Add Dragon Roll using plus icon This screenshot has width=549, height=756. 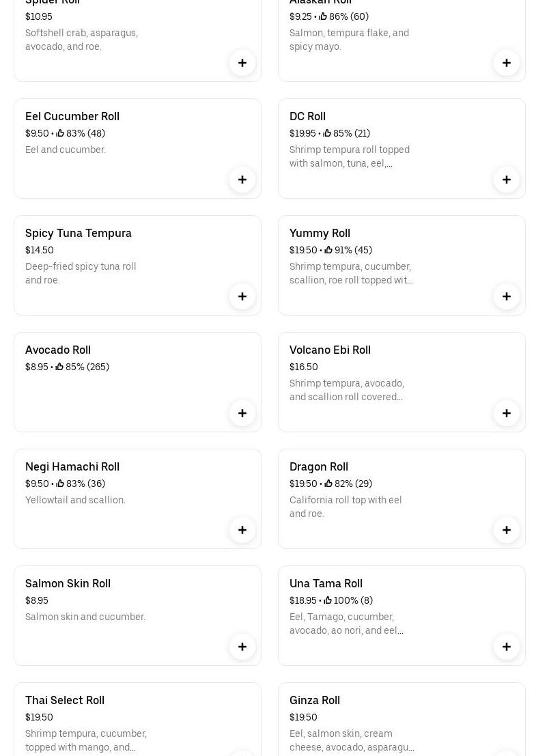tap(507, 530)
